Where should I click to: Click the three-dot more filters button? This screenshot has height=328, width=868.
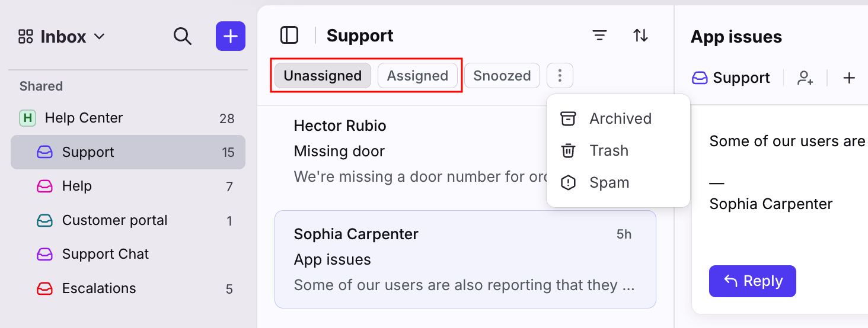pyautogui.click(x=560, y=76)
